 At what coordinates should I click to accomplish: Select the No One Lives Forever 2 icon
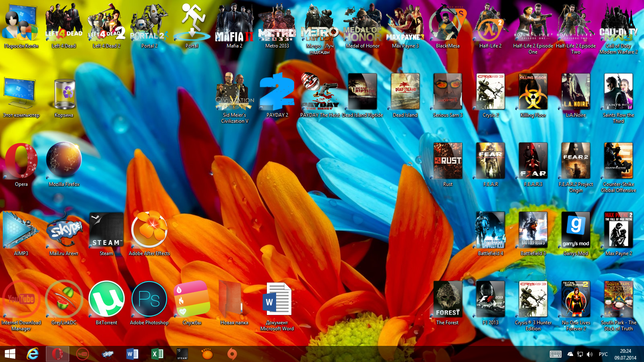point(576,299)
